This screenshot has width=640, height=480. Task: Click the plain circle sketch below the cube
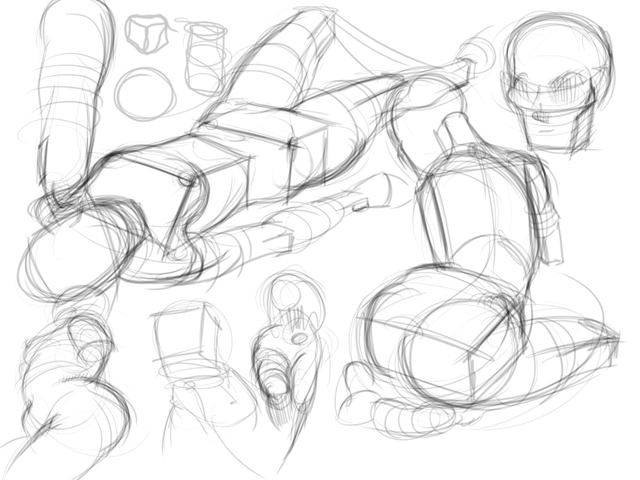pyautogui.click(x=146, y=94)
